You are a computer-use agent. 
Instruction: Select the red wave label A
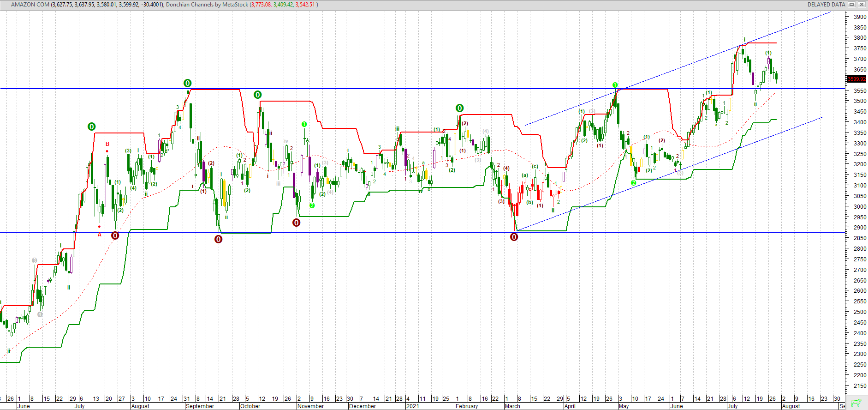[x=100, y=235]
